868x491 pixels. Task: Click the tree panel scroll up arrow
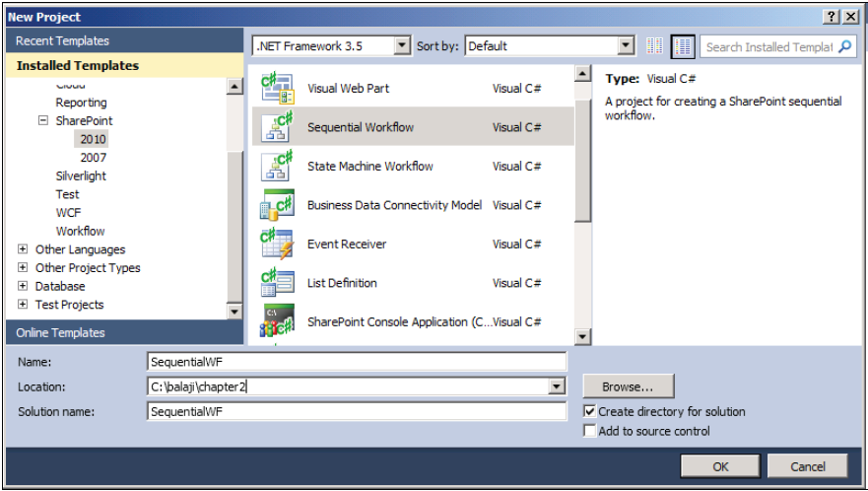pyautogui.click(x=234, y=86)
